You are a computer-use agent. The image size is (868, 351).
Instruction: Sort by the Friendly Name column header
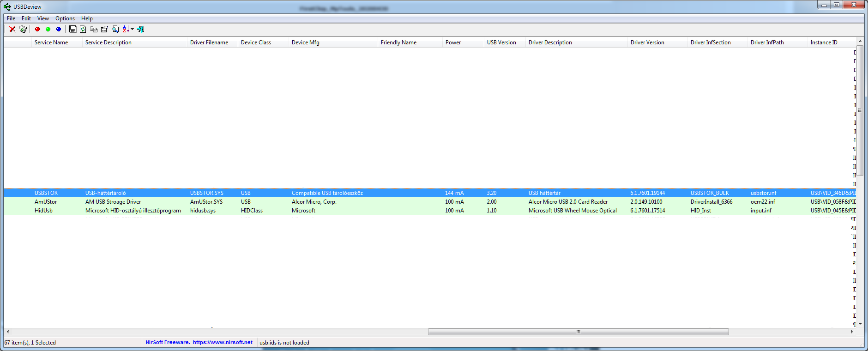[410, 42]
